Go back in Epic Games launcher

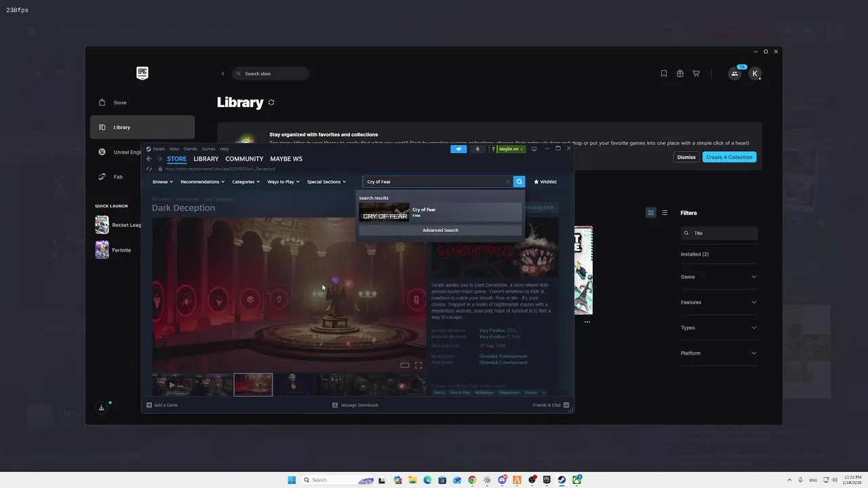coord(222,74)
